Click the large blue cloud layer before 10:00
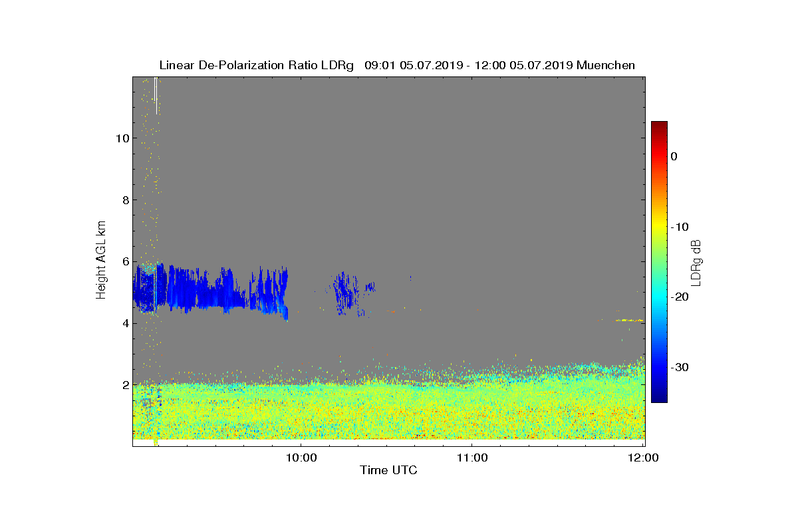 [x=211, y=289]
